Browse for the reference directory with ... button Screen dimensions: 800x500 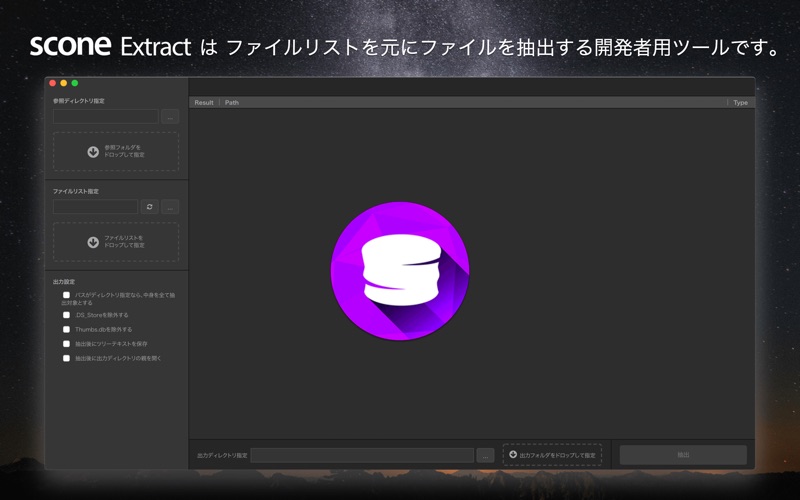(x=170, y=117)
